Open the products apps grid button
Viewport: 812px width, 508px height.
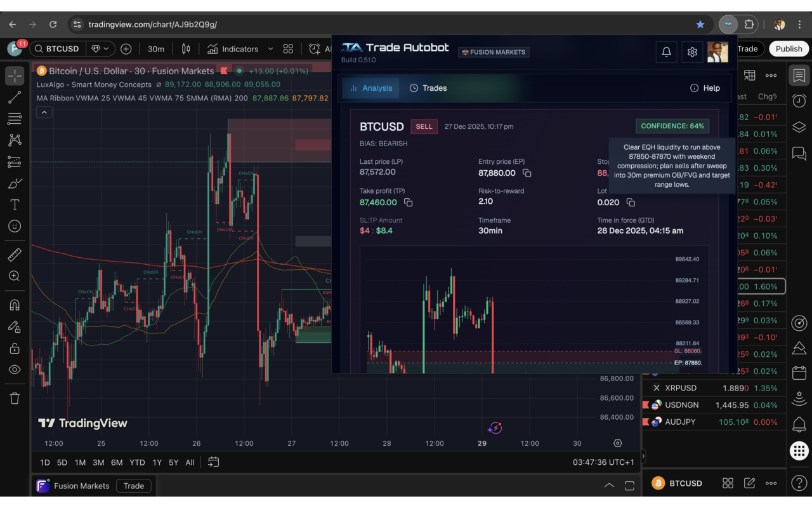pos(799,451)
